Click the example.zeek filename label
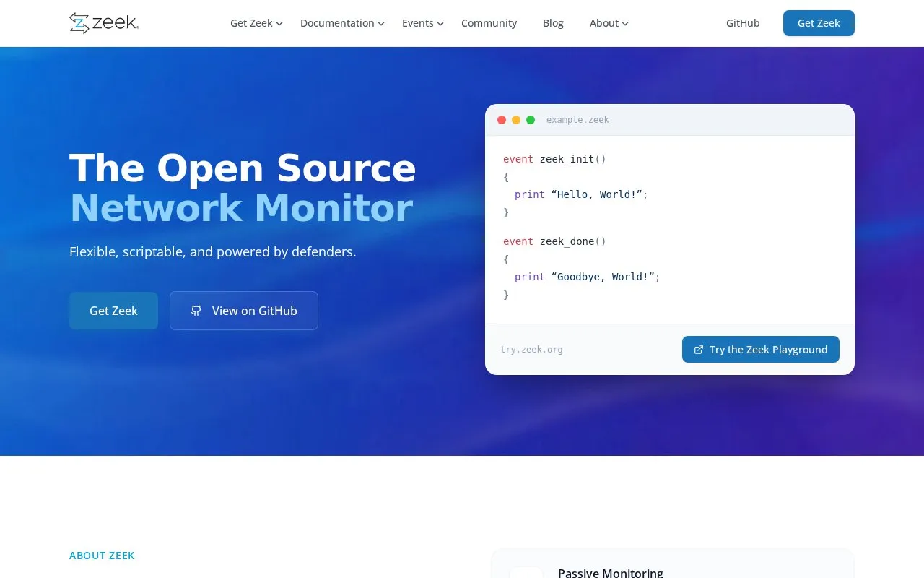 (577, 120)
